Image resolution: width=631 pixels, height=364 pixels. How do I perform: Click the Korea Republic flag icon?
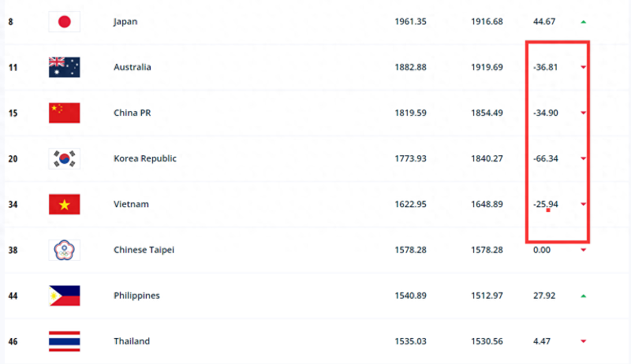tap(64, 158)
